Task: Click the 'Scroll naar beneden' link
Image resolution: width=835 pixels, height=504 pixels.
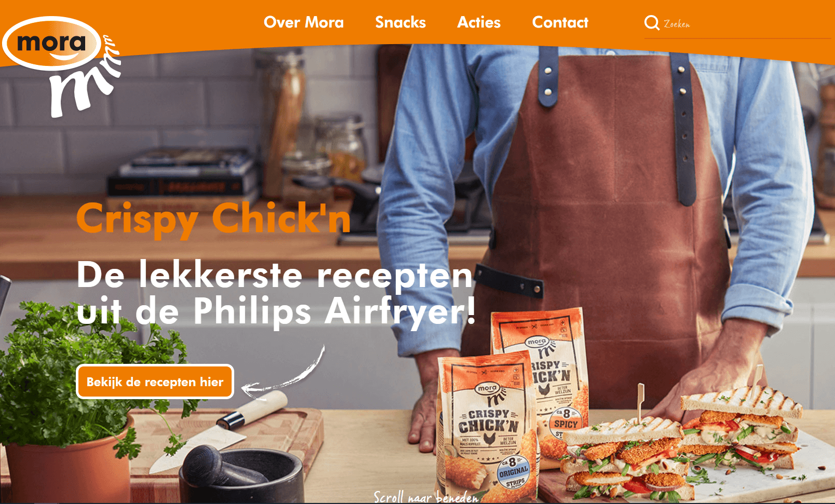Action: pos(426,497)
